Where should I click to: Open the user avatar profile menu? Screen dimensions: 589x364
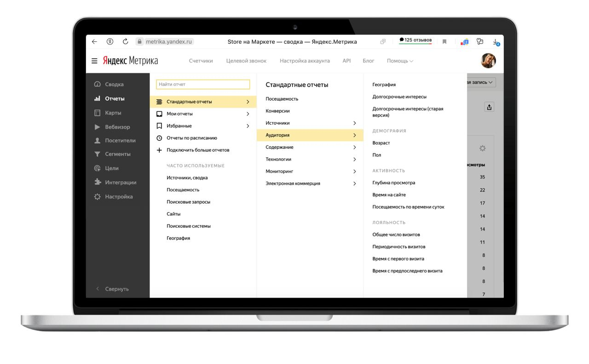(x=488, y=61)
